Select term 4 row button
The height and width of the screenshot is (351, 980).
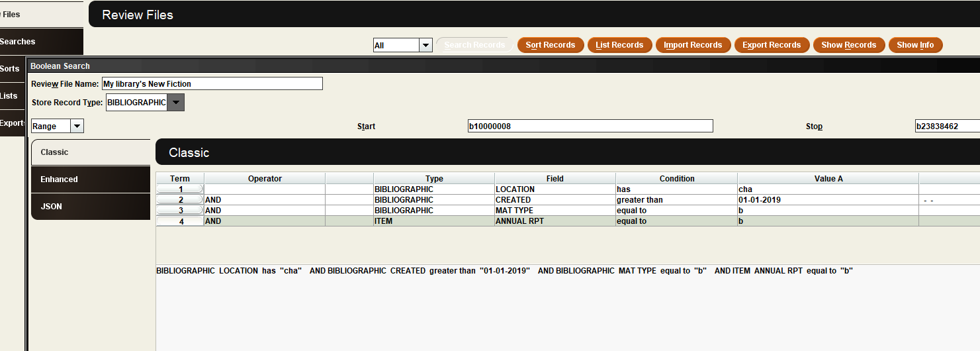click(x=180, y=221)
